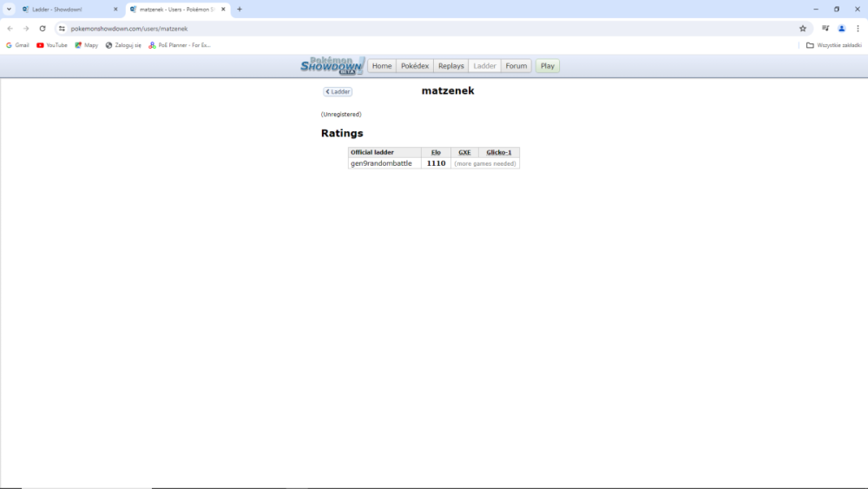This screenshot has width=868, height=489.
Task: Open the Chrome profile avatar
Action: (841, 28)
